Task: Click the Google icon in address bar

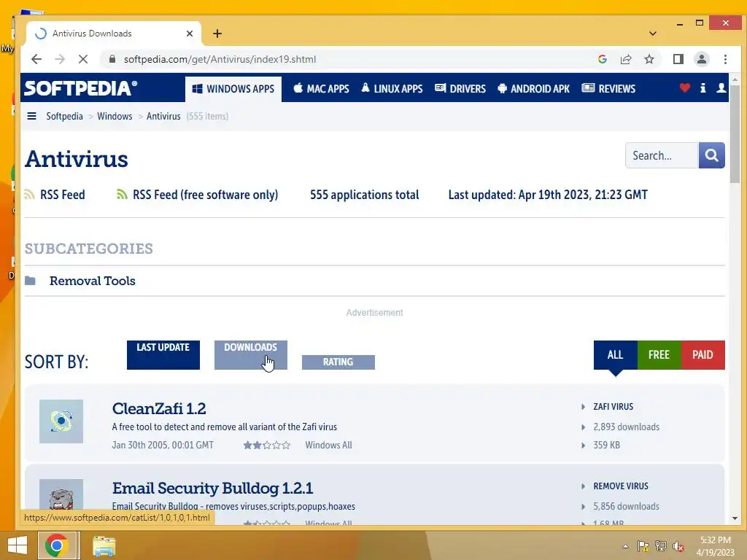Action: point(602,59)
